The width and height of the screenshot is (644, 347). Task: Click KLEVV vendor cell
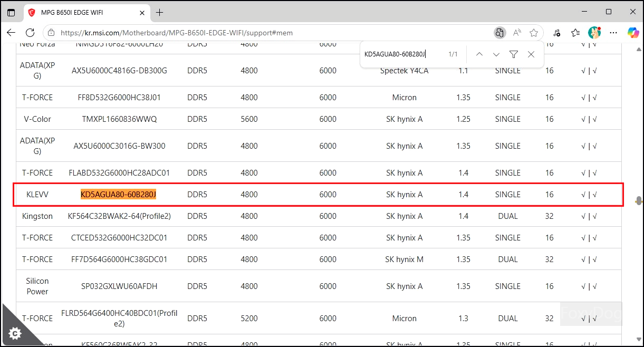(x=37, y=195)
